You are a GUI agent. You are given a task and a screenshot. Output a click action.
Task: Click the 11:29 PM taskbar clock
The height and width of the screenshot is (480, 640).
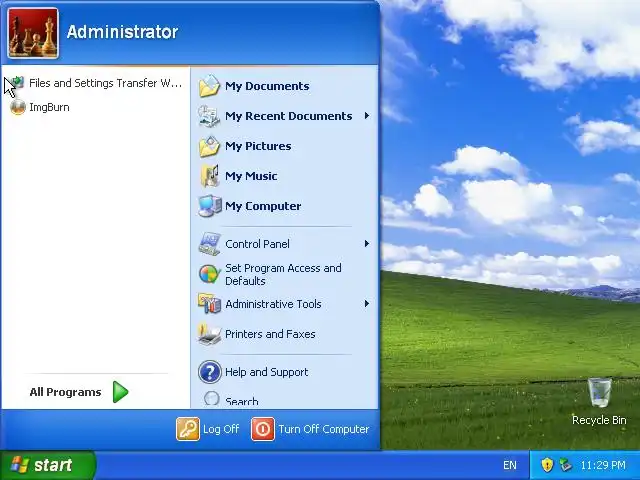[x=602, y=465]
